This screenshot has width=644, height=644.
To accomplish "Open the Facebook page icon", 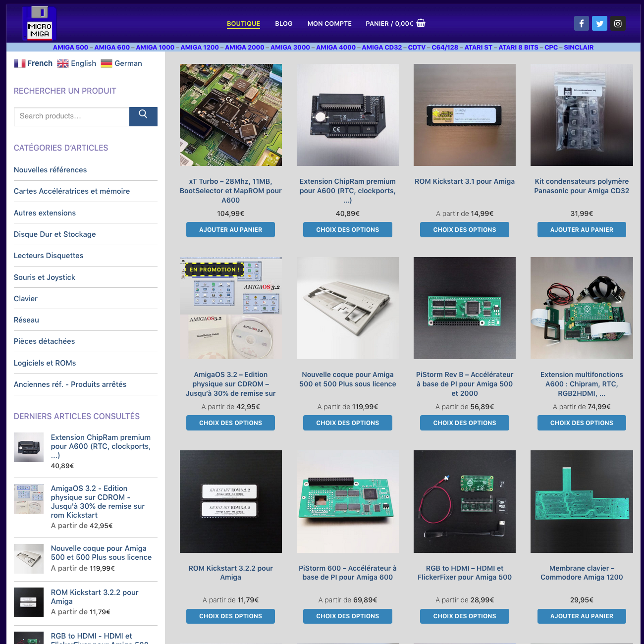I will (582, 23).
